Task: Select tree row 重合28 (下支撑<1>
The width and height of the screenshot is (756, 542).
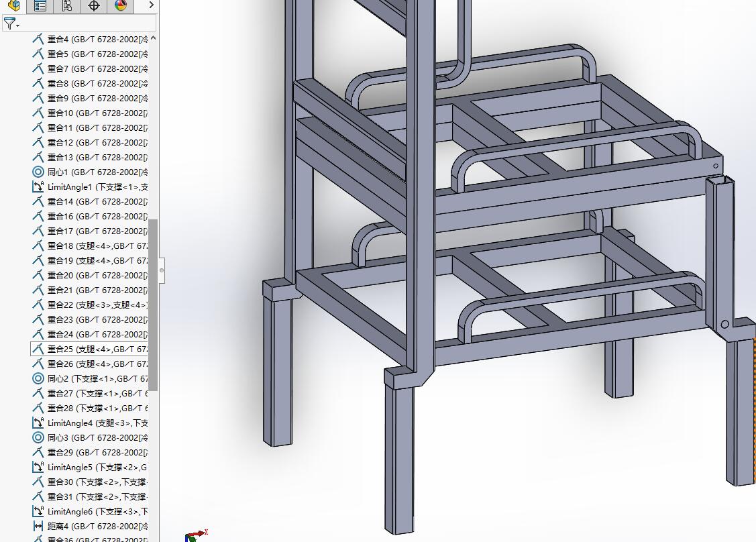Action: pyautogui.click(x=90, y=408)
